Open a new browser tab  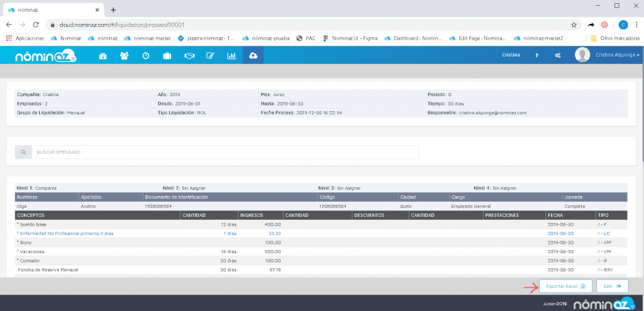(x=113, y=10)
